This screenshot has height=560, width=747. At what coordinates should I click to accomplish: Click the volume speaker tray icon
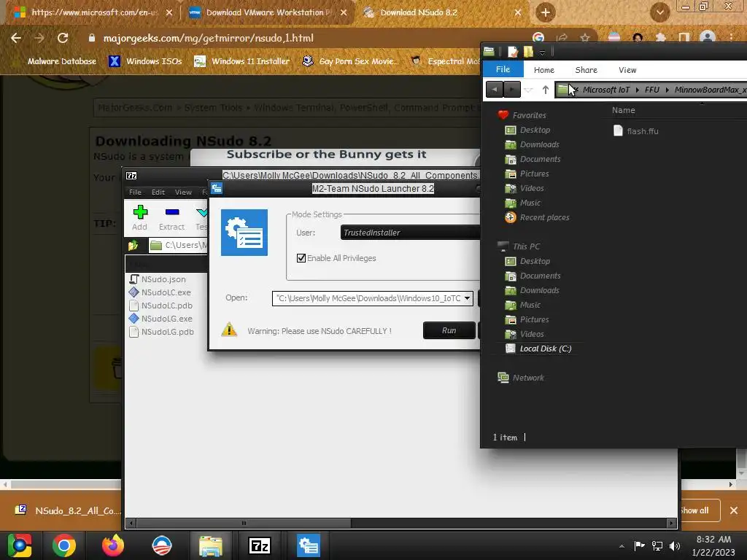click(x=675, y=545)
